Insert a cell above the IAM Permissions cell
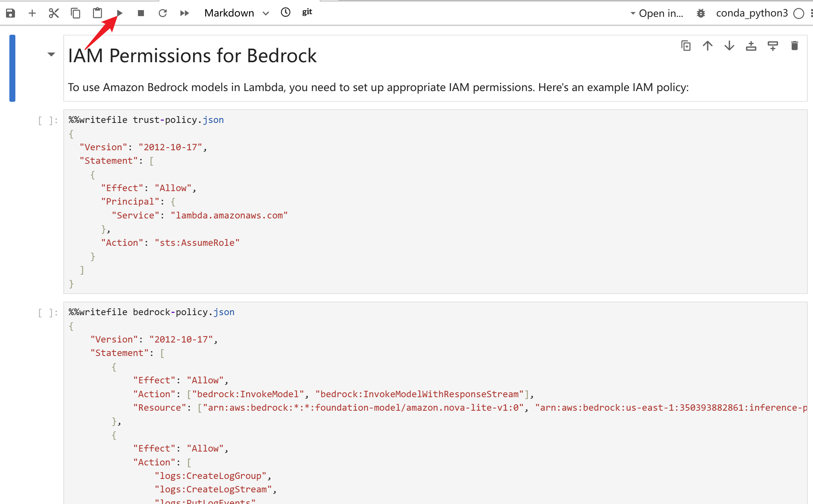813x504 pixels. (751, 46)
